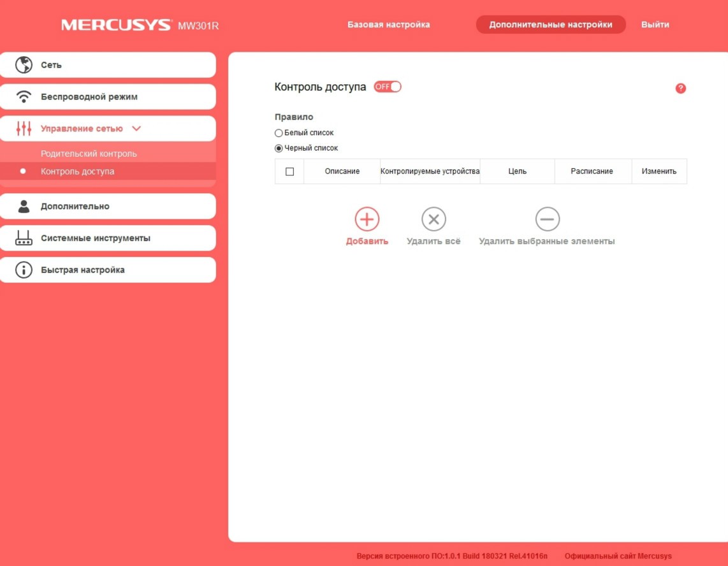Image resolution: width=728 pixels, height=566 pixels.
Task: Open Родительский контроль submenu item
Action: [x=89, y=154]
